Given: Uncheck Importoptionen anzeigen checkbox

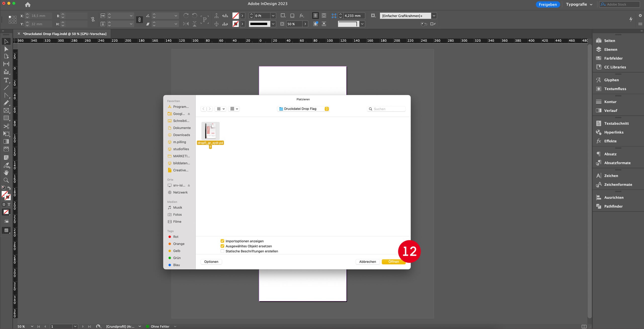Looking at the screenshot, I should point(222,241).
